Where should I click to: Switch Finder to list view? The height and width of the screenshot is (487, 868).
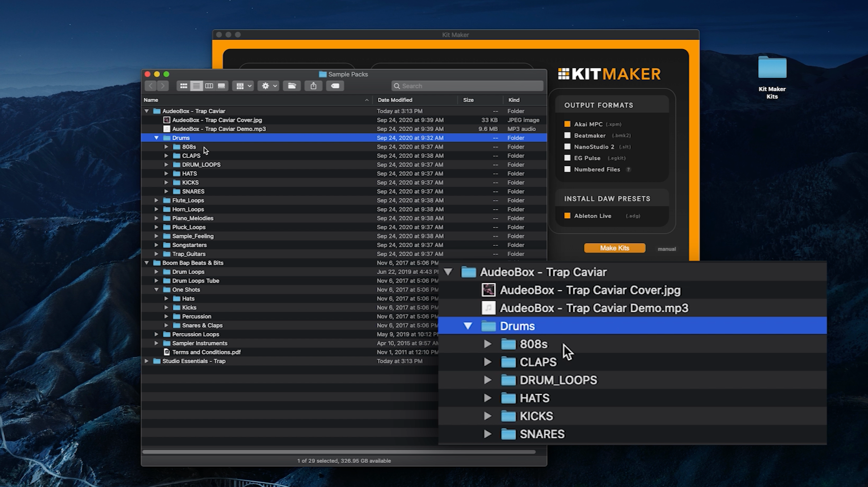coord(196,86)
